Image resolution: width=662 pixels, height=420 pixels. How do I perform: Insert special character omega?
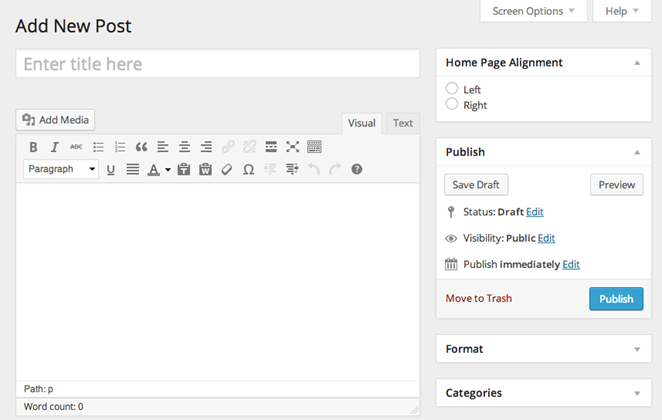click(x=249, y=169)
